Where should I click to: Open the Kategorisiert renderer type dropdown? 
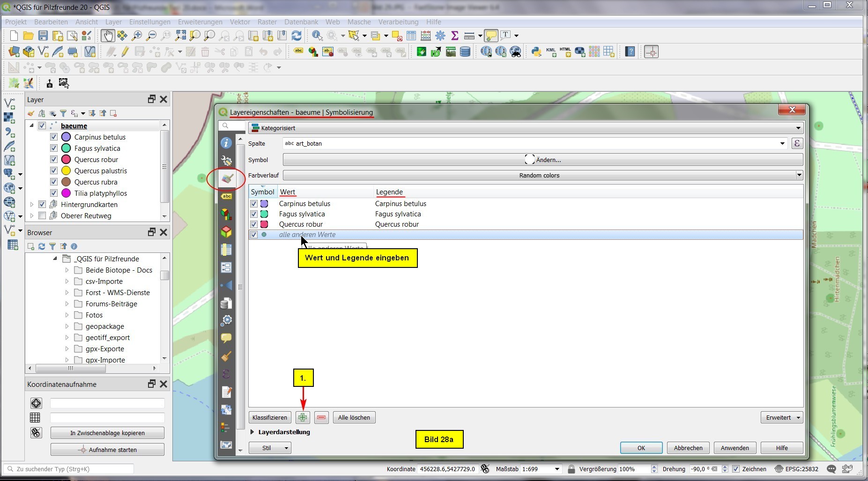[525, 128]
